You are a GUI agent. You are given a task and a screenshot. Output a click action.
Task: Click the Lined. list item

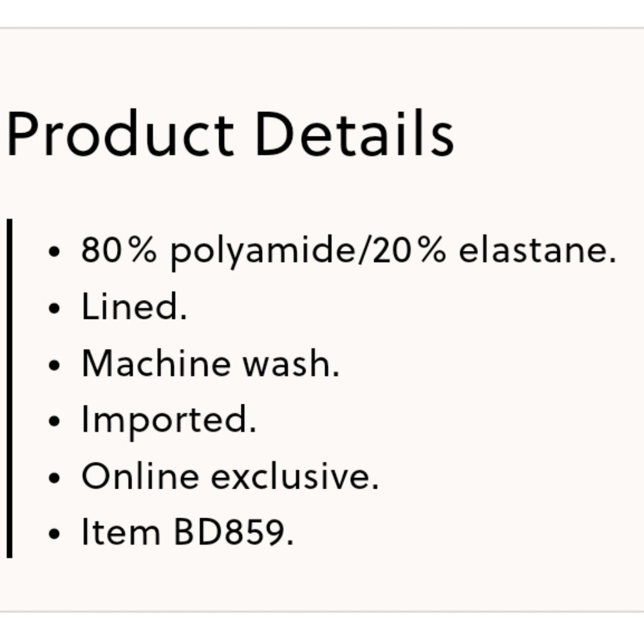pyautogui.click(x=135, y=307)
